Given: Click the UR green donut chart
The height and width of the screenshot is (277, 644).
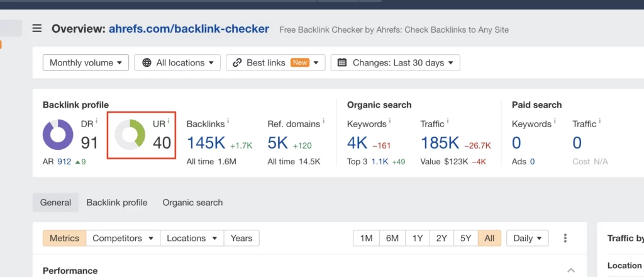Looking at the screenshot, I should coord(130,135).
